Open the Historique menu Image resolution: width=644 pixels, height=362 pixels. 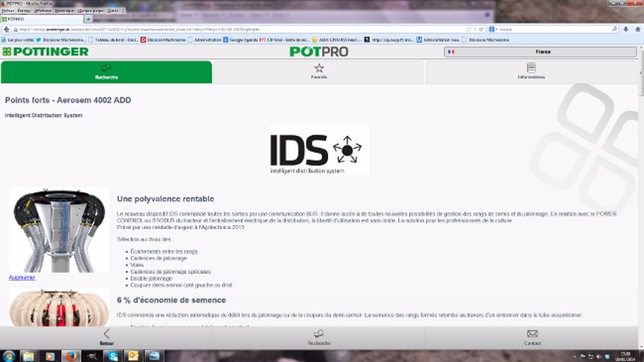pos(64,11)
